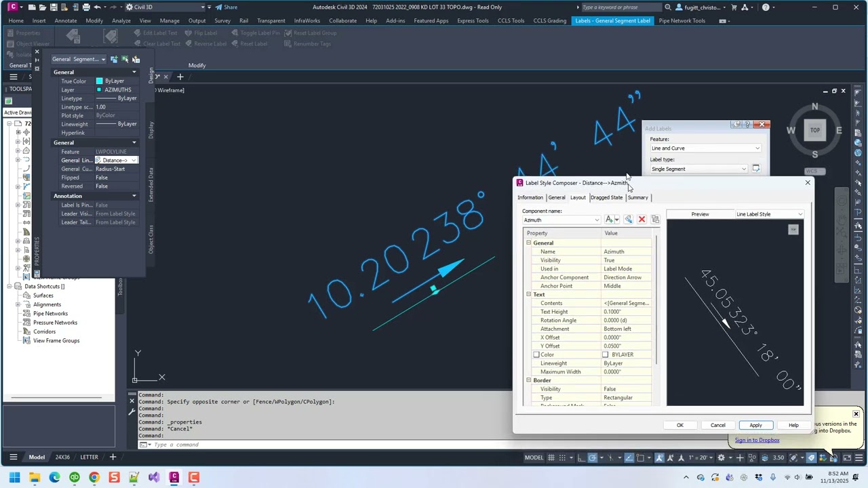
Task: Click the copy component icon in Label Style Composer
Action: click(x=629, y=220)
